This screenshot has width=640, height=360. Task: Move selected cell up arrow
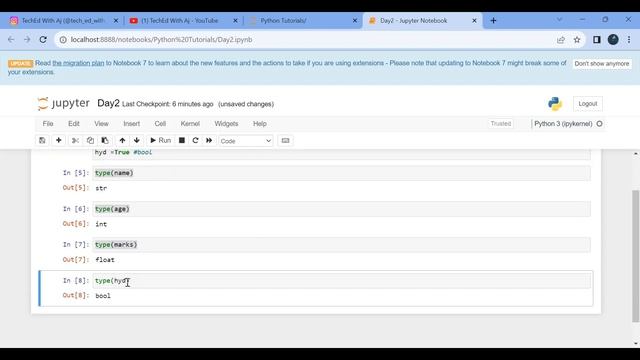122,140
